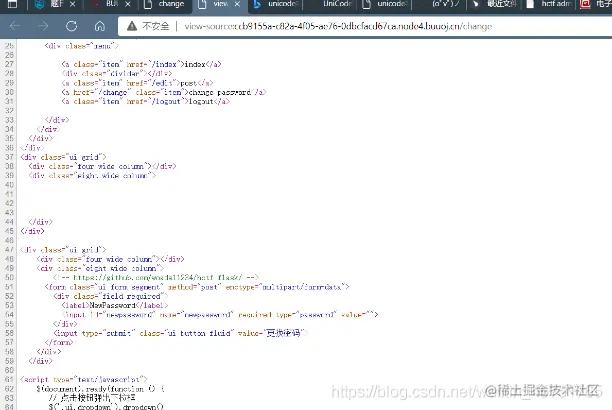612x410 pixels.
Task: Open the tab actions menu icon
Action: click(12, 4)
